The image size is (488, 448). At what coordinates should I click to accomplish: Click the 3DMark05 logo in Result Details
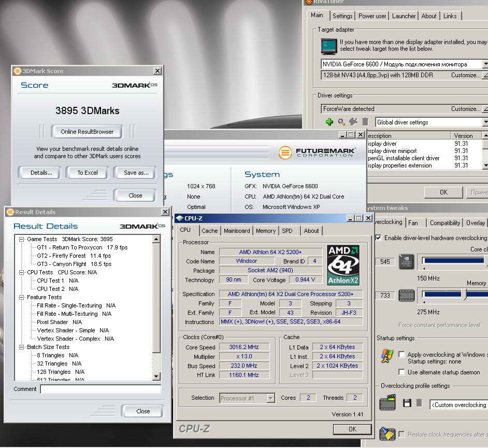(142, 226)
